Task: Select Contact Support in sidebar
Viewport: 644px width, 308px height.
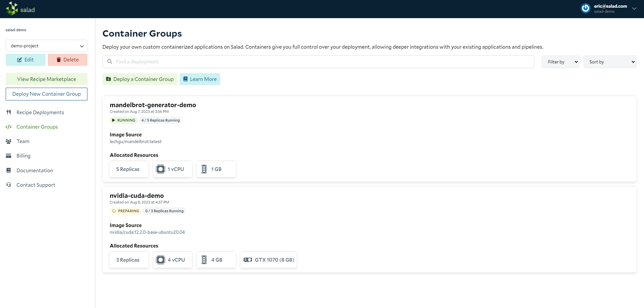Action: 36,185
